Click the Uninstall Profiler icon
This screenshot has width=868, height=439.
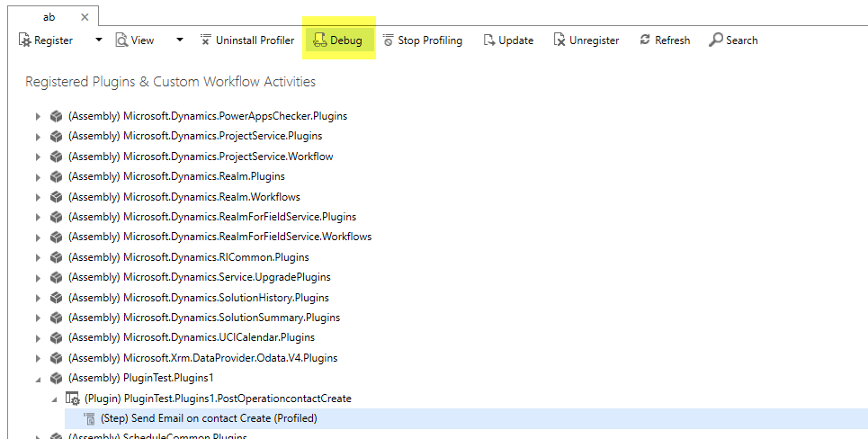point(205,40)
